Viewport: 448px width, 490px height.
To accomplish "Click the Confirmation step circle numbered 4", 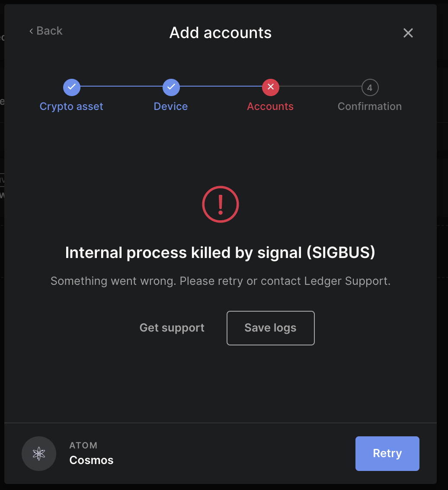I will [x=370, y=87].
